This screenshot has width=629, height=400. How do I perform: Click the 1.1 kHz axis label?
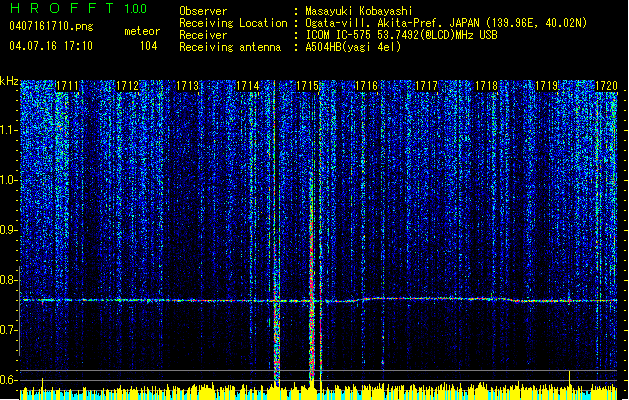click(x=9, y=130)
